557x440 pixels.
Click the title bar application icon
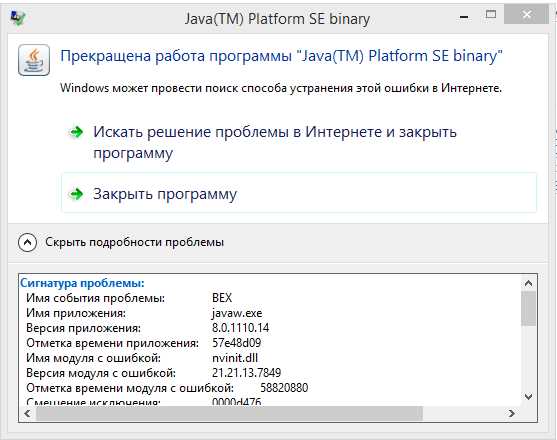point(17,17)
